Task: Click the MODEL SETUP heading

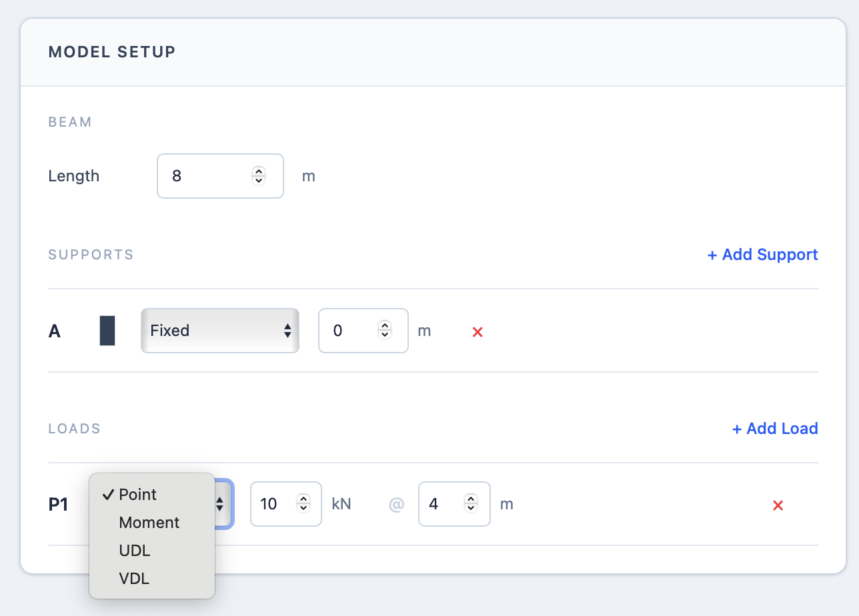Action: (x=112, y=52)
